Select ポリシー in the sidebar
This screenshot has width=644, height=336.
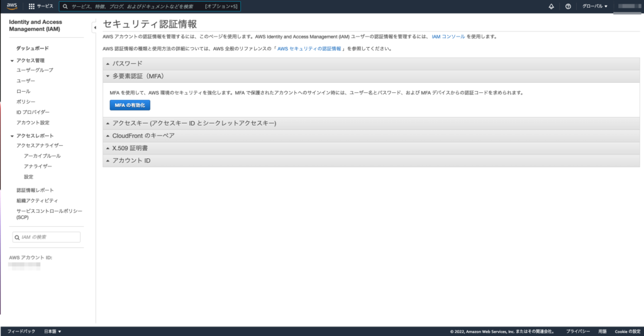point(26,102)
